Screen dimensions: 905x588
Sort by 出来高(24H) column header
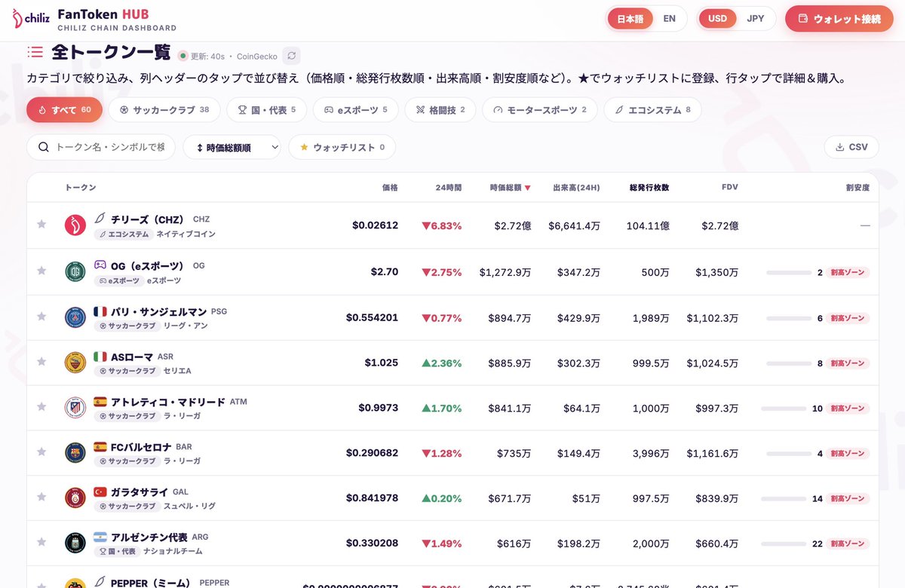pyautogui.click(x=576, y=188)
